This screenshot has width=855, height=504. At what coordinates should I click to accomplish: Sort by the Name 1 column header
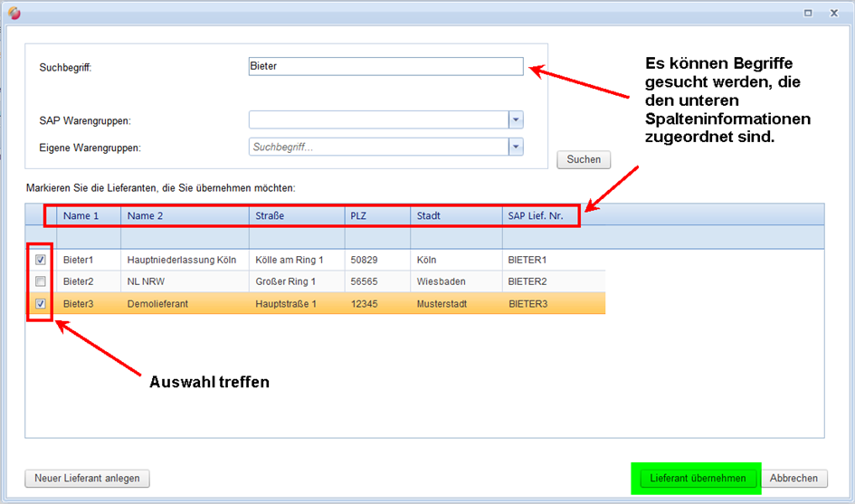coord(88,215)
